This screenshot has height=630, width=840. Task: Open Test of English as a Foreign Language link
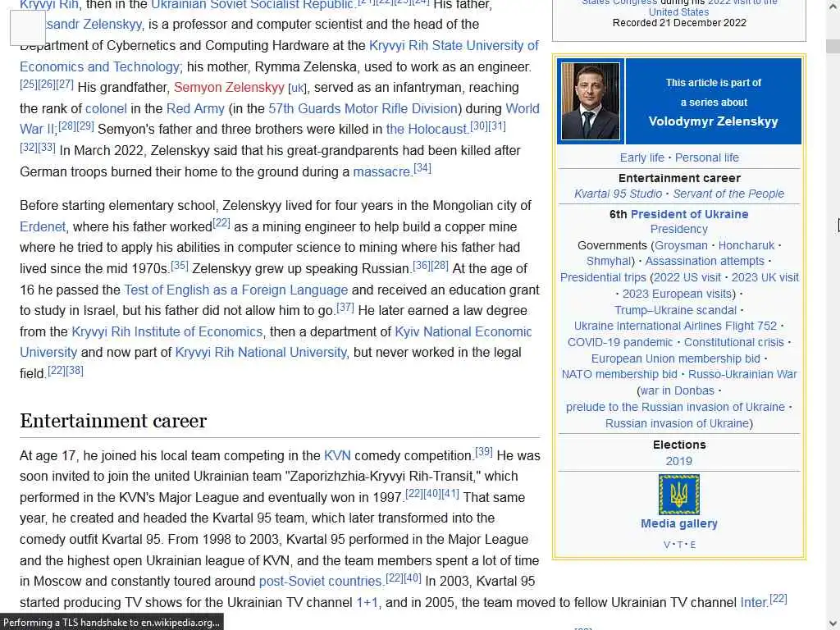235,290
